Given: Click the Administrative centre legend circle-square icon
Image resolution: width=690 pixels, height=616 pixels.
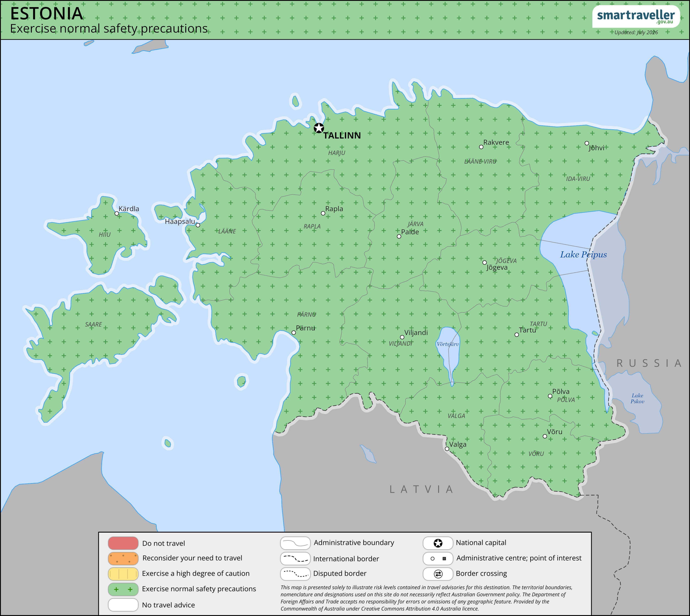Looking at the screenshot, I should [x=438, y=558].
